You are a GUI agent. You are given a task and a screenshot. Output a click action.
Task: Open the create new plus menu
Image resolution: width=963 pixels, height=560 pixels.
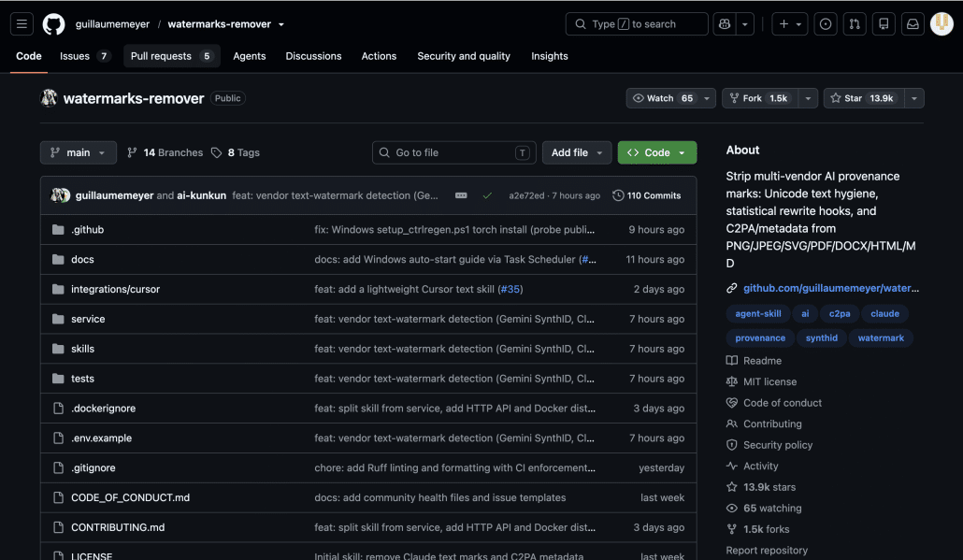coord(790,24)
